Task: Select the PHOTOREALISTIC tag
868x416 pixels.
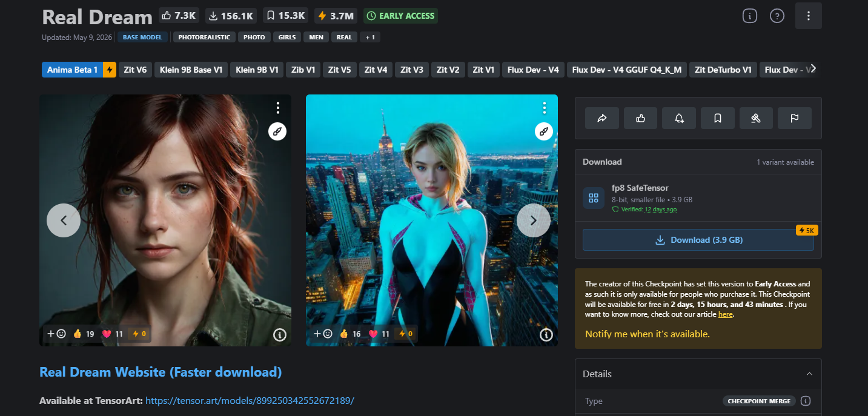Action: [x=204, y=37]
